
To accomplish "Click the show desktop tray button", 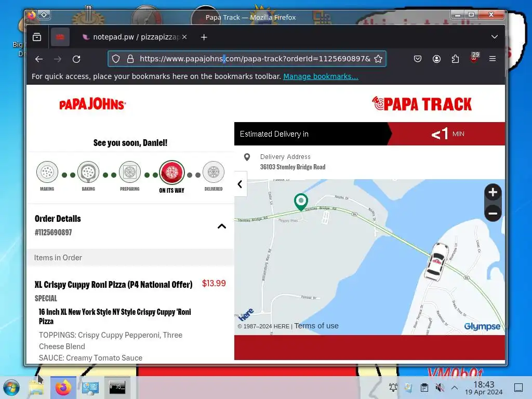I will click(518, 388).
